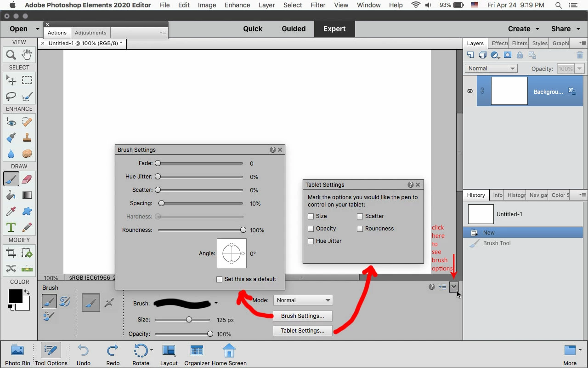
Task: Open the Organizer
Action: (x=197, y=354)
